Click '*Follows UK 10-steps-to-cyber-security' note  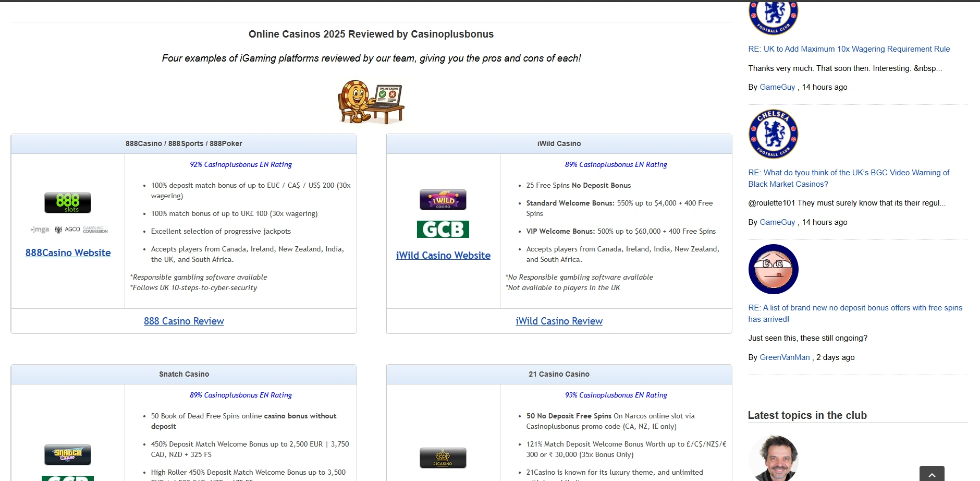[x=194, y=287]
